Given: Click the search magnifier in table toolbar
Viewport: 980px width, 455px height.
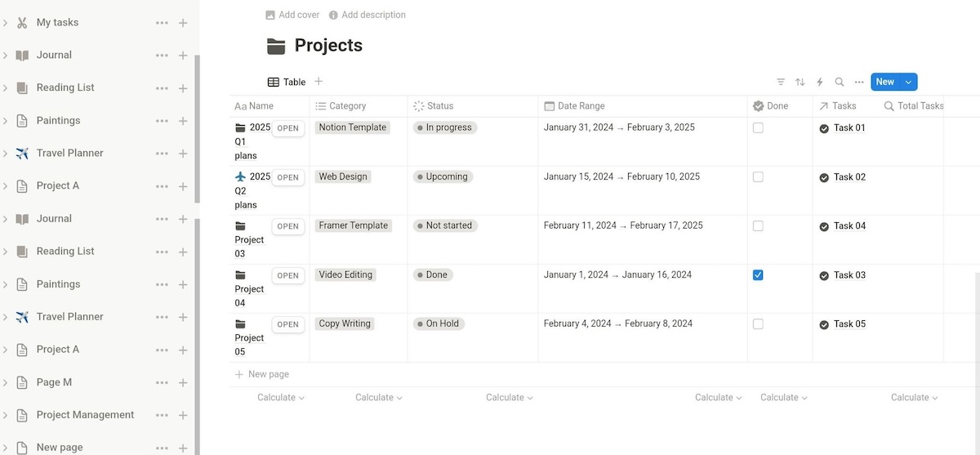Looking at the screenshot, I should (840, 83).
